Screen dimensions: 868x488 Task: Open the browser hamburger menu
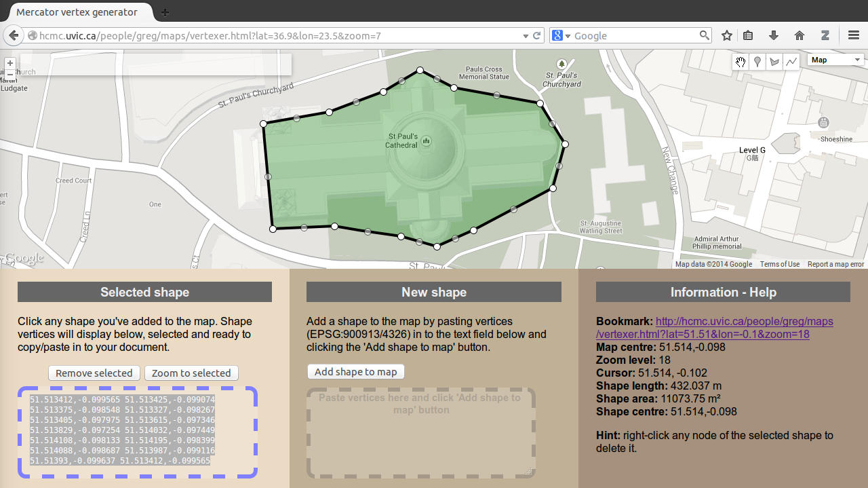854,35
